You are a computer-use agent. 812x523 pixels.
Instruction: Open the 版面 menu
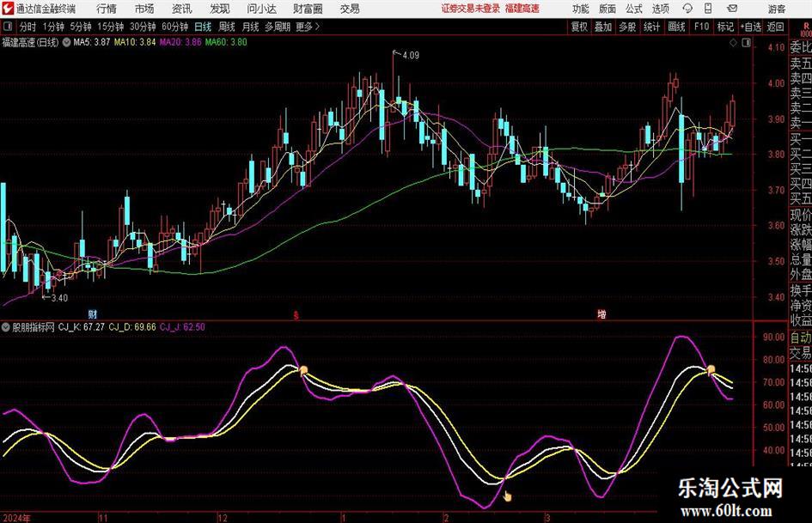point(607,9)
